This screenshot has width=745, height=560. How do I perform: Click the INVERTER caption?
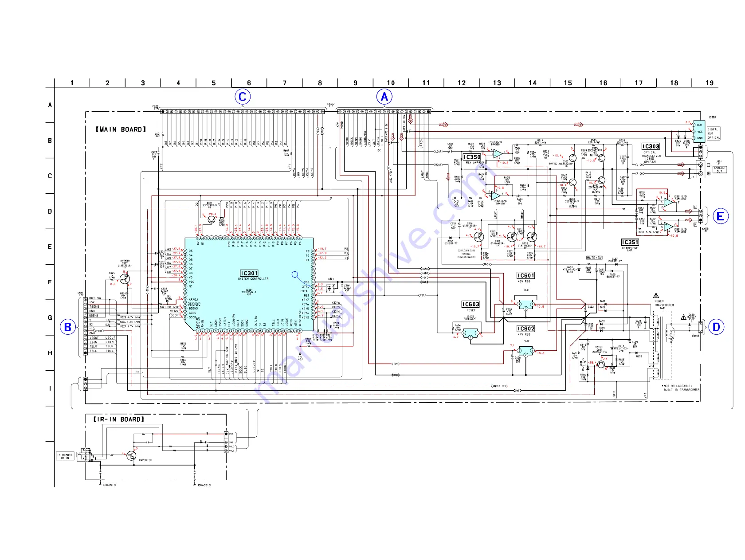145,460
